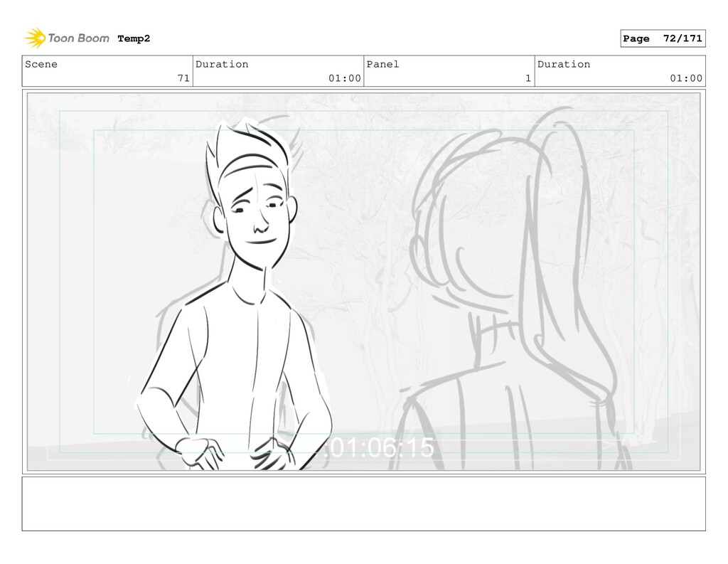Click the Toon Boom logo icon
Viewport: 728px width, 564px height.
pos(35,38)
